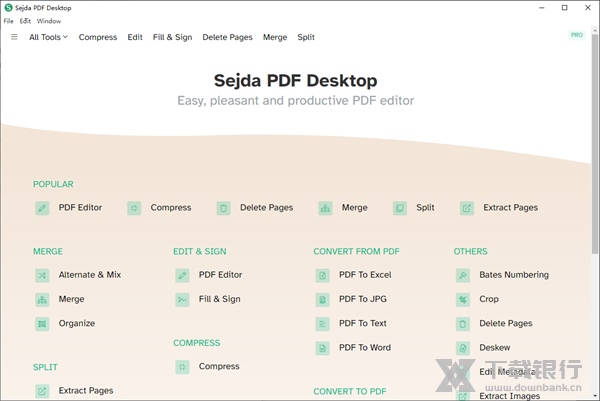Open the Window menu
Viewport: 600px width, 401px height.
[49, 21]
